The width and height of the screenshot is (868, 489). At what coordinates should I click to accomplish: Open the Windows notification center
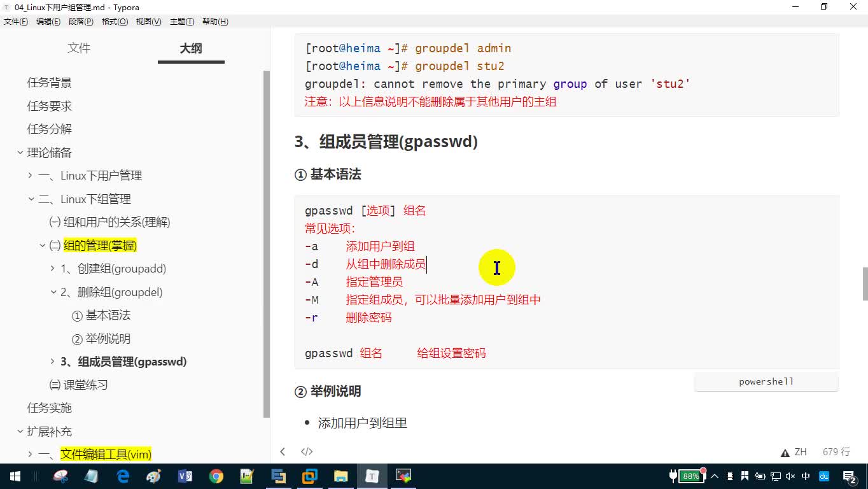[x=850, y=476]
